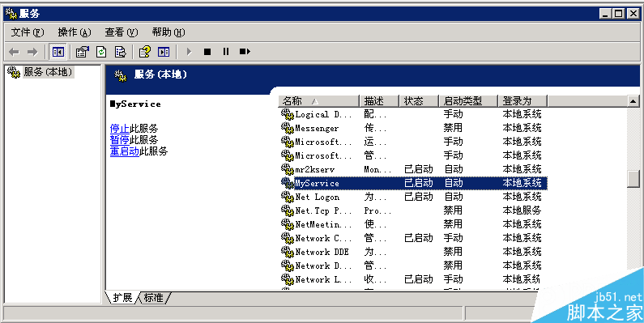Click the gear icon of Network D... service

287,266
